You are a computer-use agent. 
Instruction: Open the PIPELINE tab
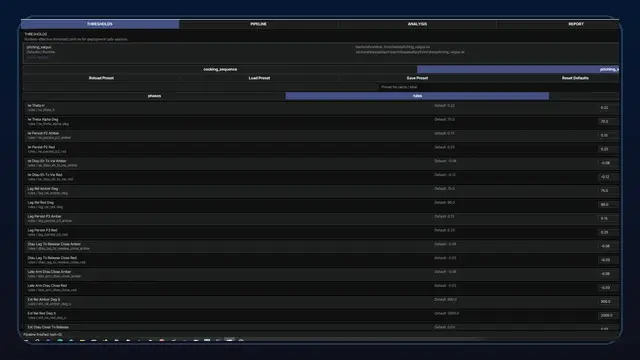[x=258, y=24]
